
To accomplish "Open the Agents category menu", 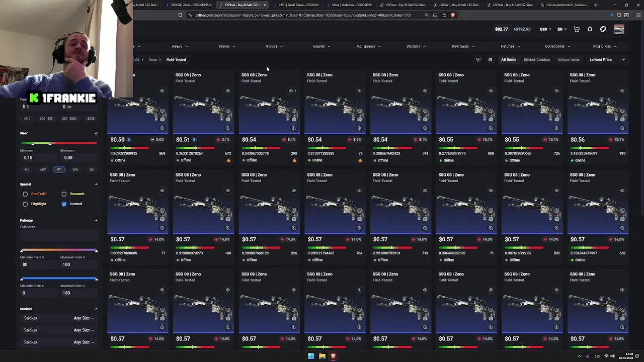I will click(x=321, y=46).
